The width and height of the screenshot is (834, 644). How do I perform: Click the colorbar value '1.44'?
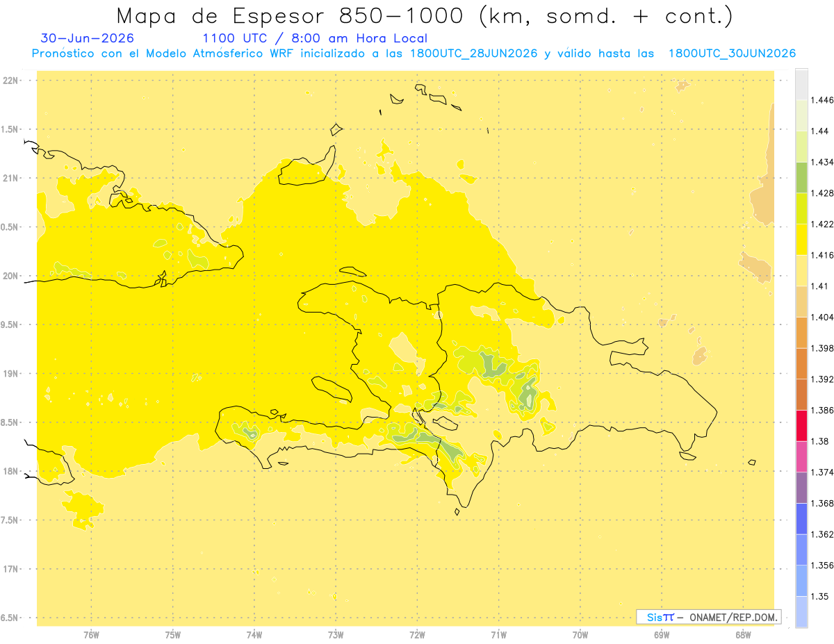point(821,131)
